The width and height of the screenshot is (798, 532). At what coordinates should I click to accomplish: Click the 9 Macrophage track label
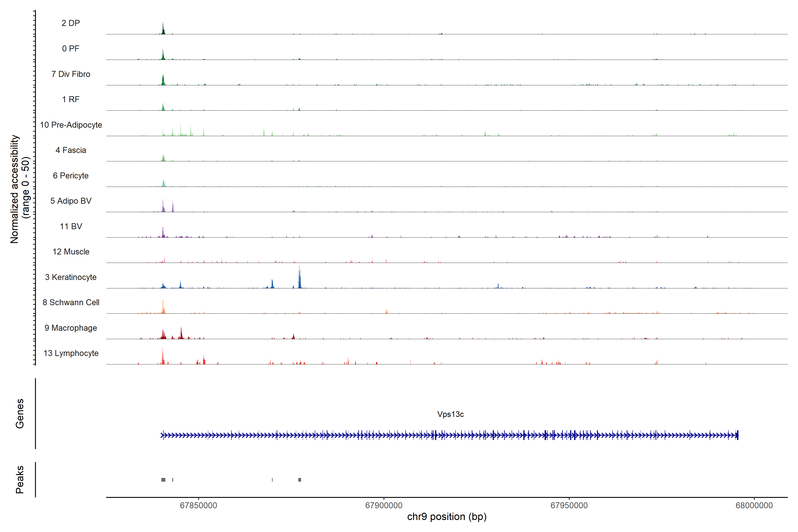coord(70,328)
